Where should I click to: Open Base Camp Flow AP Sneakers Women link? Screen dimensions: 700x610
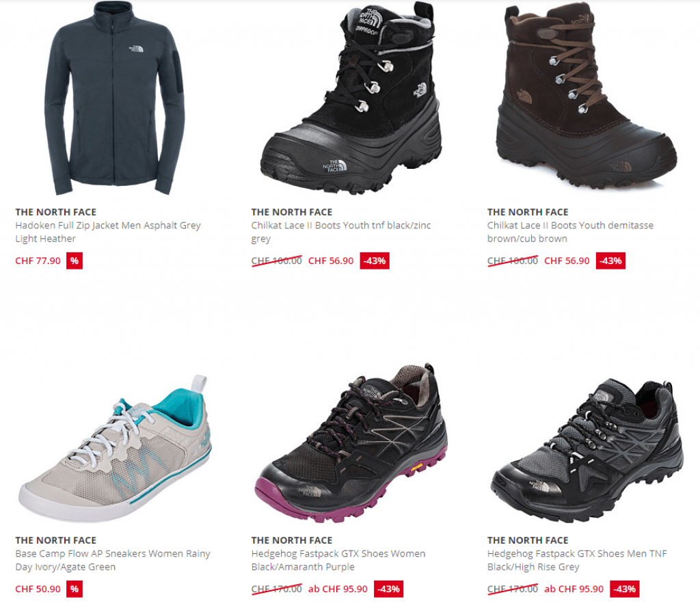113,560
